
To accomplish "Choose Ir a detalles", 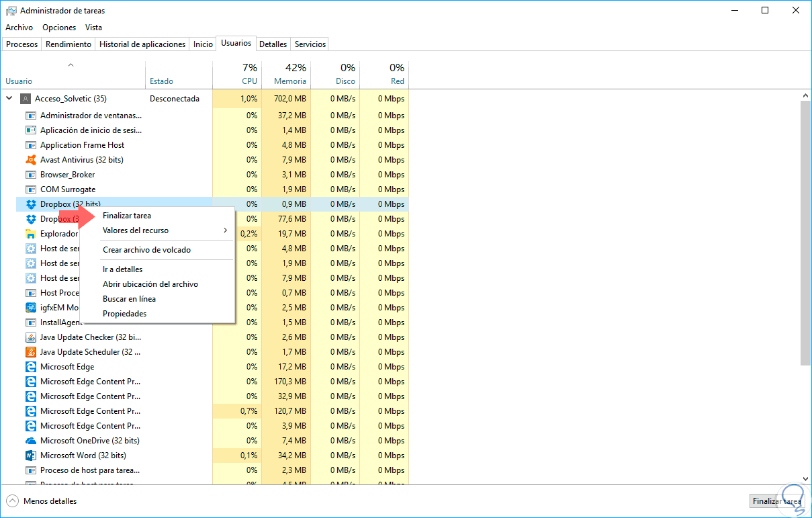I will pyautogui.click(x=122, y=269).
